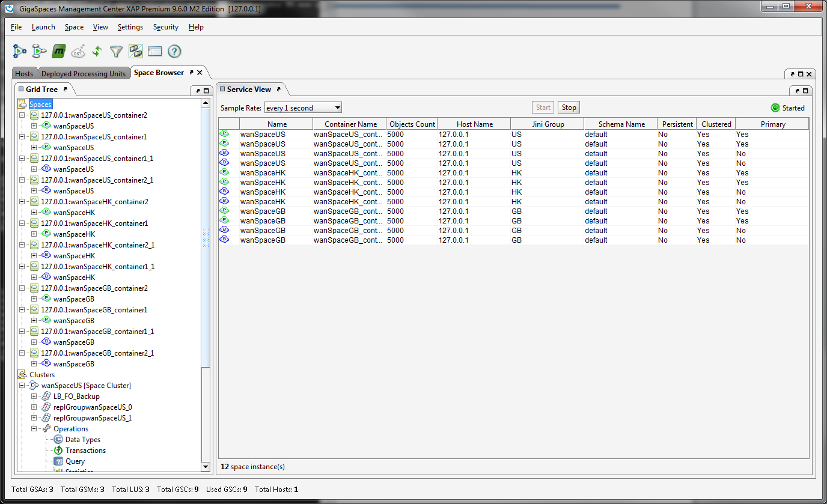Click the Clusters node icon in tree

[x=23, y=375]
